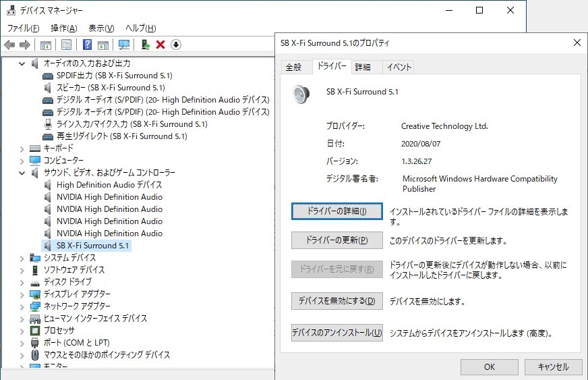Image resolution: width=588 pixels, height=380 pixels.
Task: Click the action pane toolbar icon
Action: [x=103, y=45]
